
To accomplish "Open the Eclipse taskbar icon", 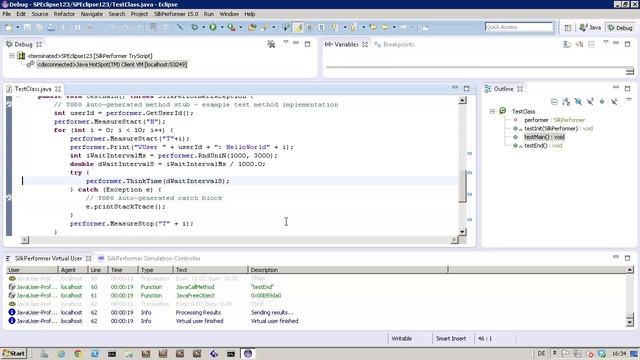I will tap(248, 353).
